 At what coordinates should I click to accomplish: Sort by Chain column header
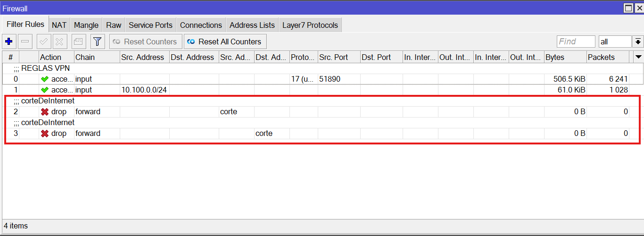tap(97, 57)
